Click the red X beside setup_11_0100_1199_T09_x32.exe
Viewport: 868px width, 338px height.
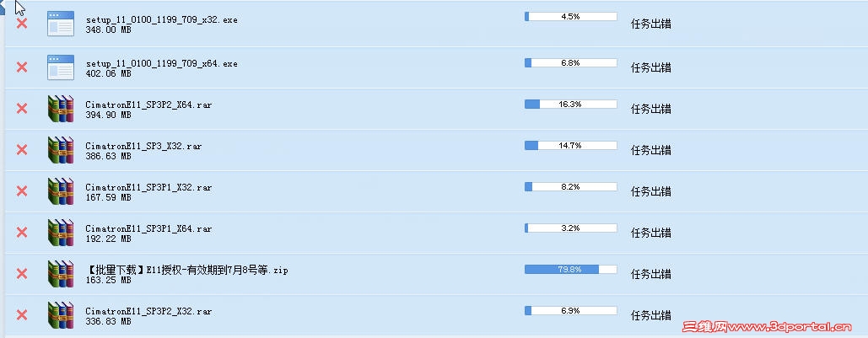22,24
